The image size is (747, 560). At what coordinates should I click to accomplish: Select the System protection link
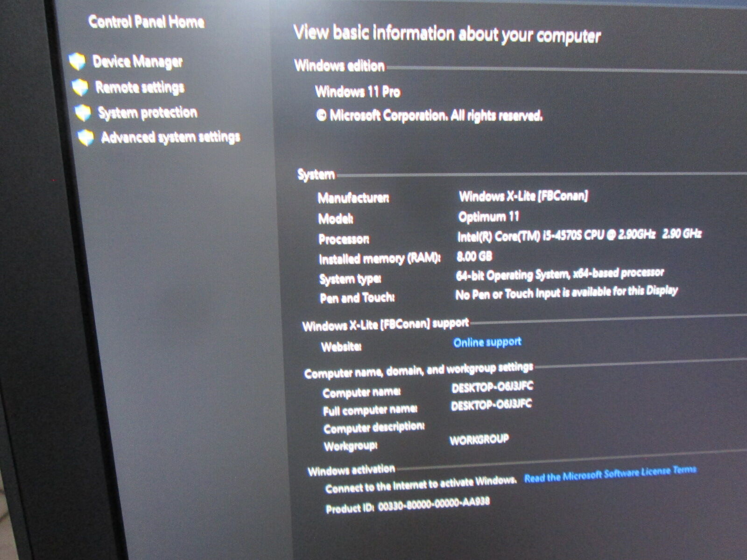click(x=148, y=112)
